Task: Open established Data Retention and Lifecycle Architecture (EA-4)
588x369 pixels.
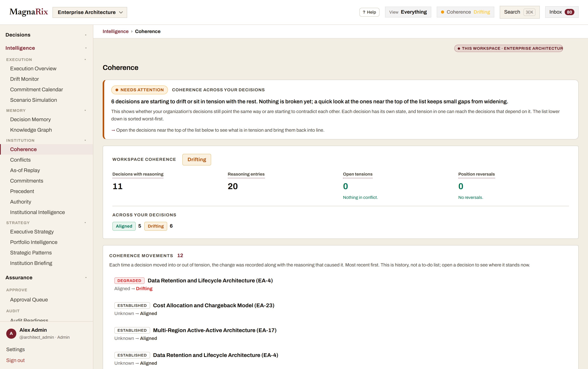Action: pyautogui.click(x=215, y=355)
